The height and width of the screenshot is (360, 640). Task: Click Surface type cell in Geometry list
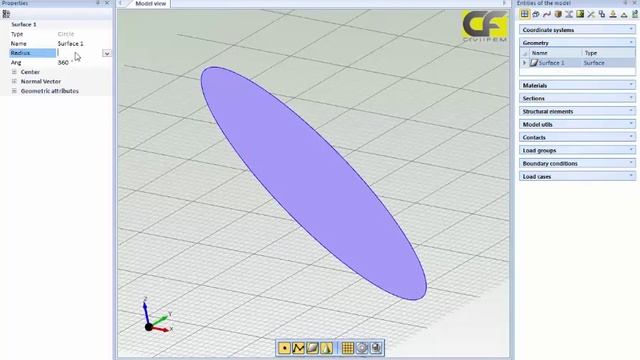point(594,63)
